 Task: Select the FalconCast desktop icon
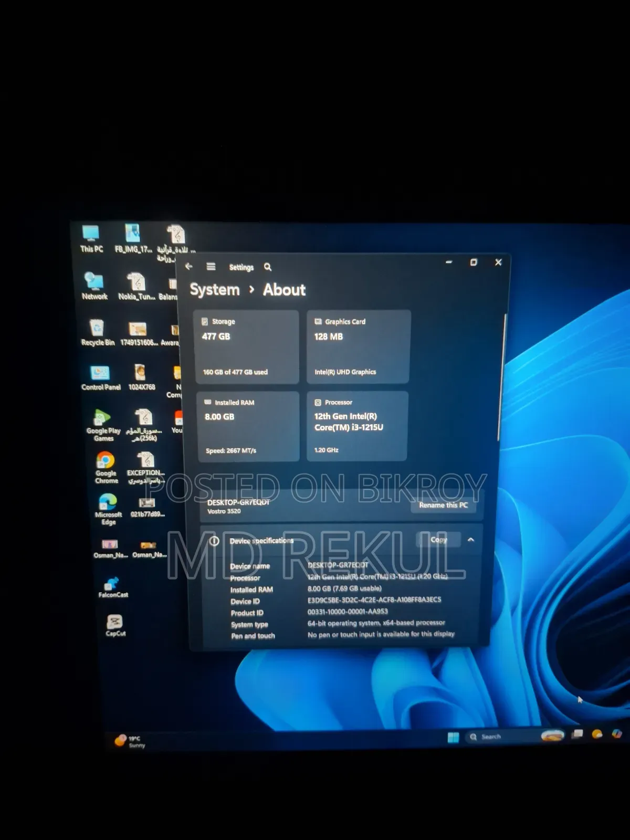113,587
